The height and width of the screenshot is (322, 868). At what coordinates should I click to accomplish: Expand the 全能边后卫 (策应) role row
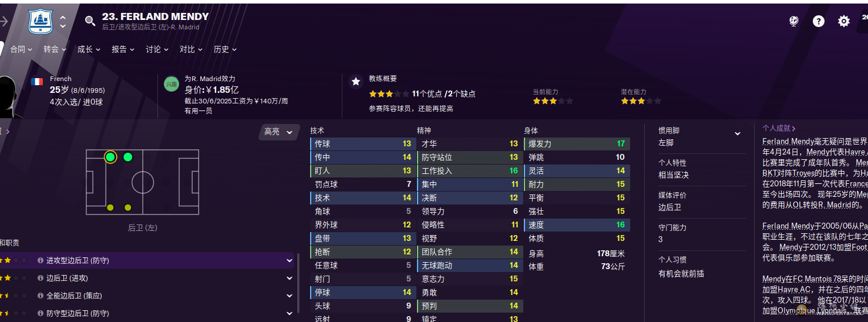(x=290, y=296)
